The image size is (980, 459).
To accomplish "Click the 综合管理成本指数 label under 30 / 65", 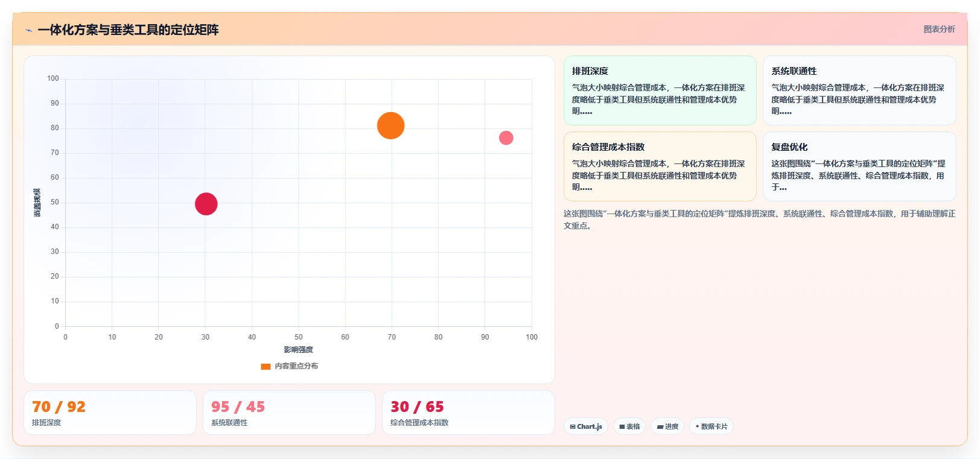I will [419, 423].
